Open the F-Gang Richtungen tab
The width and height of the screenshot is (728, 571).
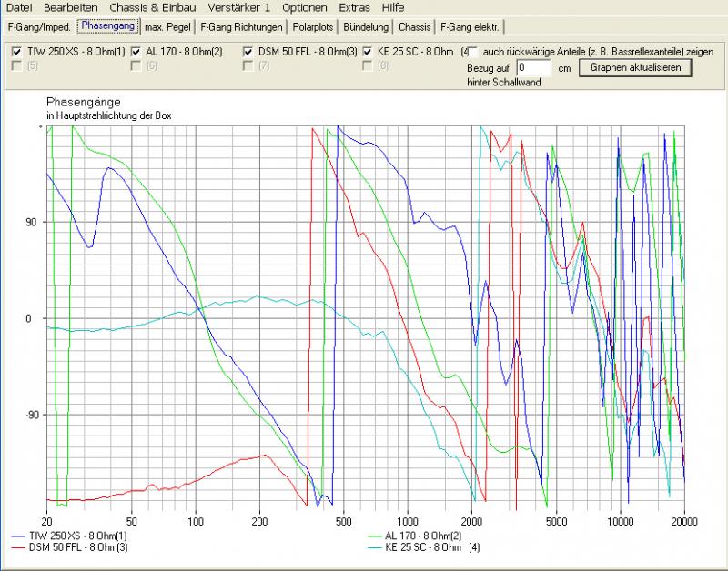[x=240, y=26]
